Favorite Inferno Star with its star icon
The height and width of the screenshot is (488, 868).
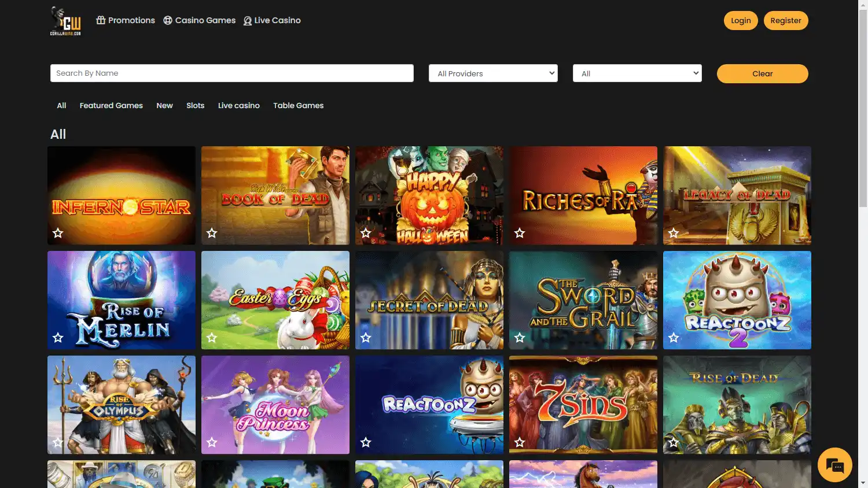(x=58, y=233)
